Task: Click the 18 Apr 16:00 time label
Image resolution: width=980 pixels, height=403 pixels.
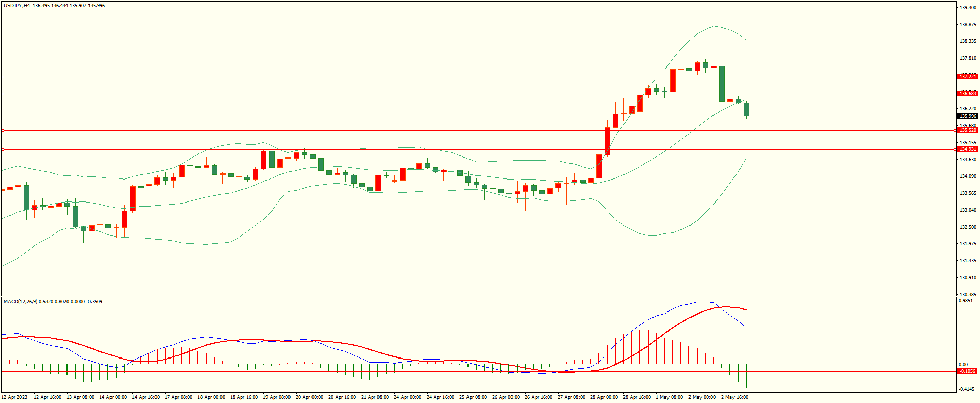Action: [244, 397]
